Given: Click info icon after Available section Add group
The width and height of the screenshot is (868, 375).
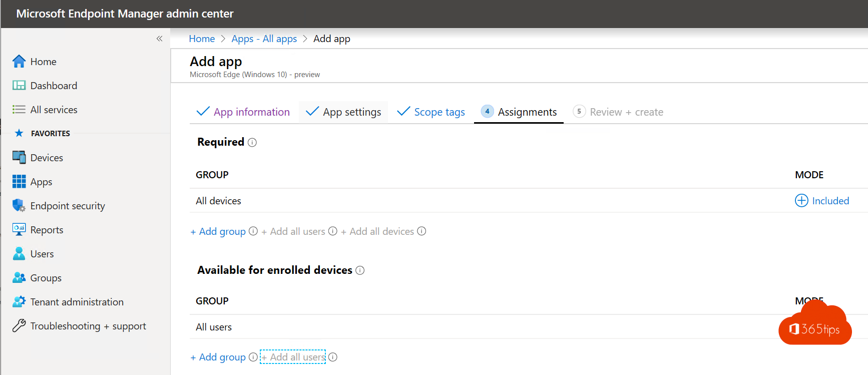Looking at the screenshot, I should click(x=253, y=357).
